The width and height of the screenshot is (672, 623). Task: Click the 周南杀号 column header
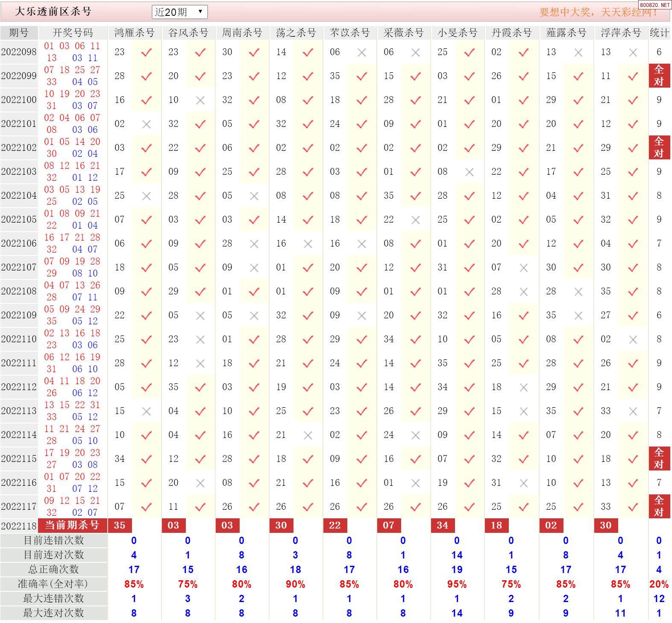[242, 33]
